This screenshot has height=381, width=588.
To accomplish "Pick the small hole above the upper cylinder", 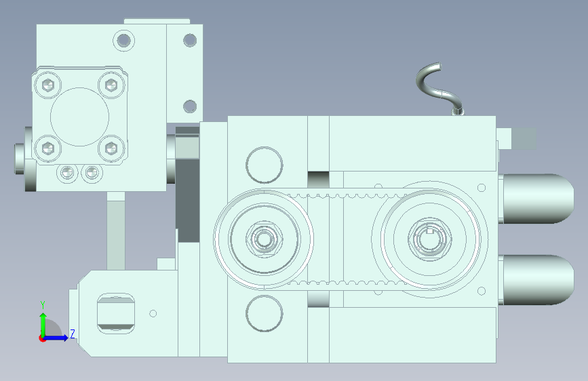I will click(482, 188).
